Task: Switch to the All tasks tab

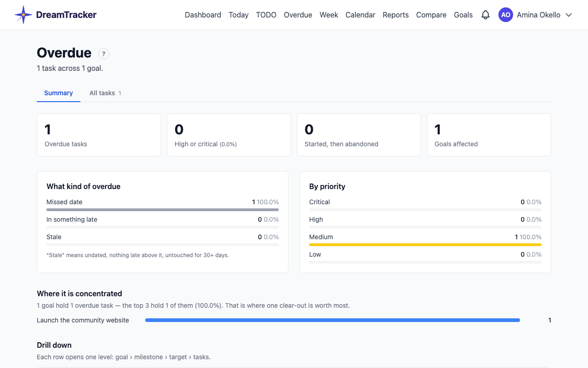Action: (105, 93)
